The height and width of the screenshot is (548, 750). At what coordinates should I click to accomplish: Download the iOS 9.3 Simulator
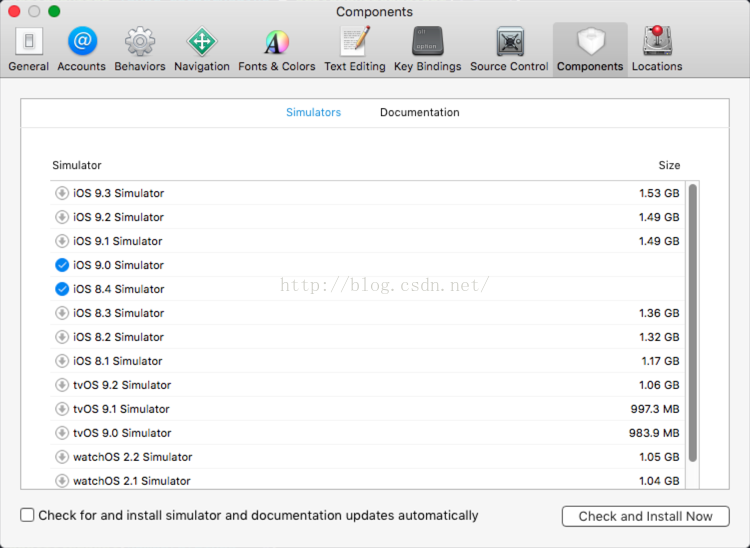[x=62, y=193]
